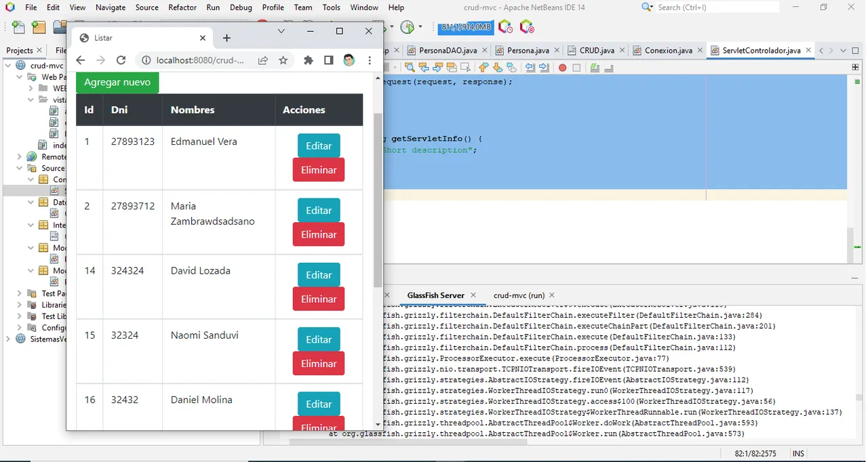Collapse the crud-mvc project node

click(8, 66)
